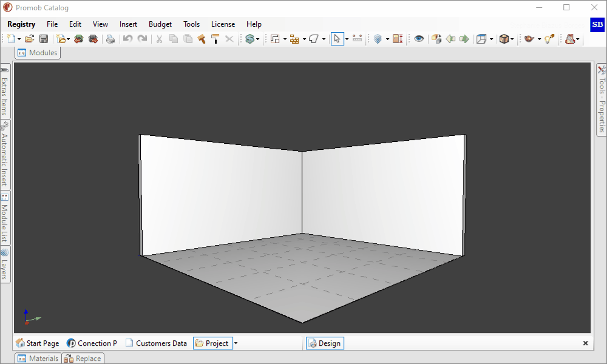607x364 pixels.
Task: Click the brick wall builder icon
Action: 294,39
